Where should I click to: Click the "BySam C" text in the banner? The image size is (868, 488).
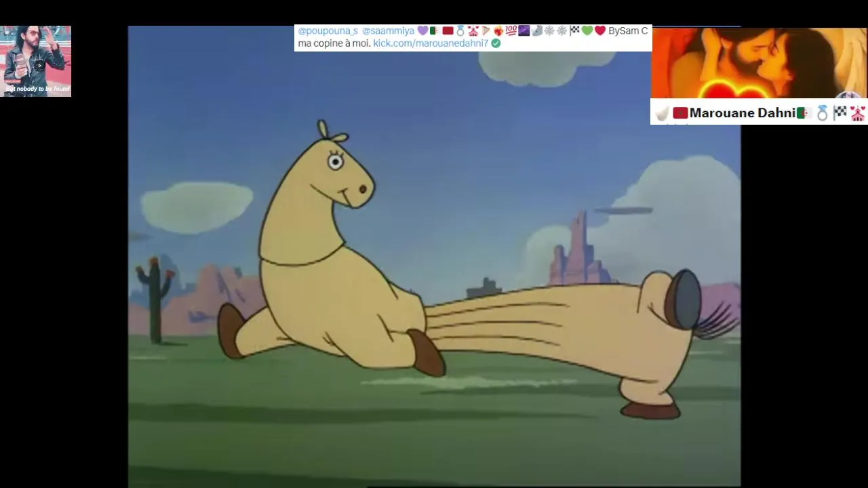click(x=628, y=31)
